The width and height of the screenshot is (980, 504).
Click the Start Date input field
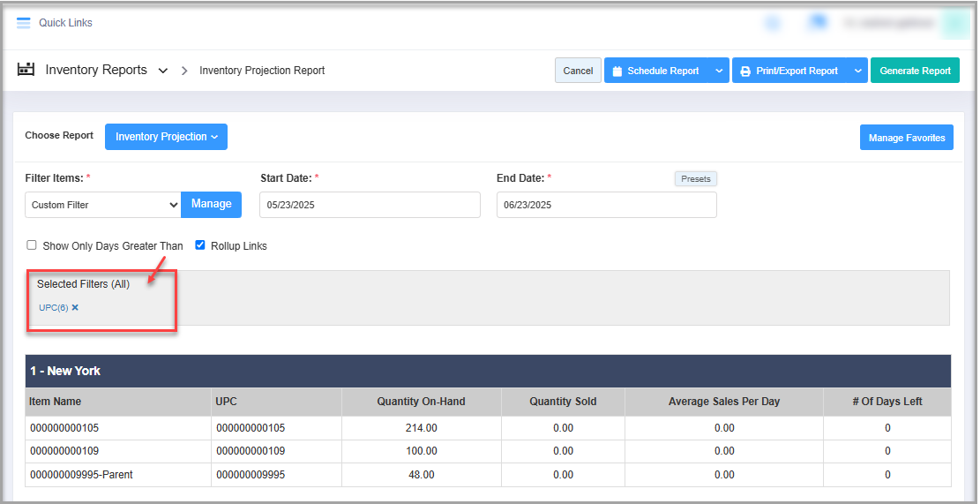point(370,205)
